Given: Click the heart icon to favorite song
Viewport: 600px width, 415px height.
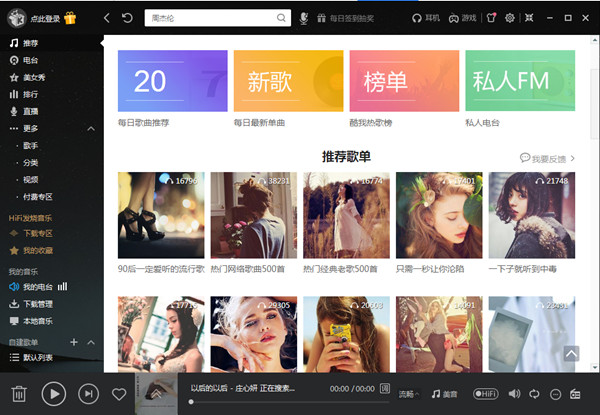Looking at the screenshot, I should tap(119, 394).
